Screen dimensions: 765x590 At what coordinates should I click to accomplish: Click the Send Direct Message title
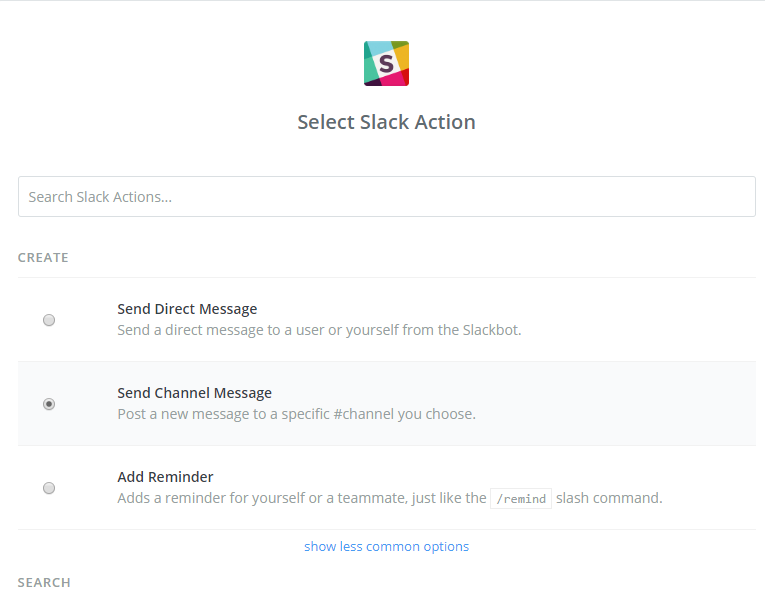click(x=187, y=309)
